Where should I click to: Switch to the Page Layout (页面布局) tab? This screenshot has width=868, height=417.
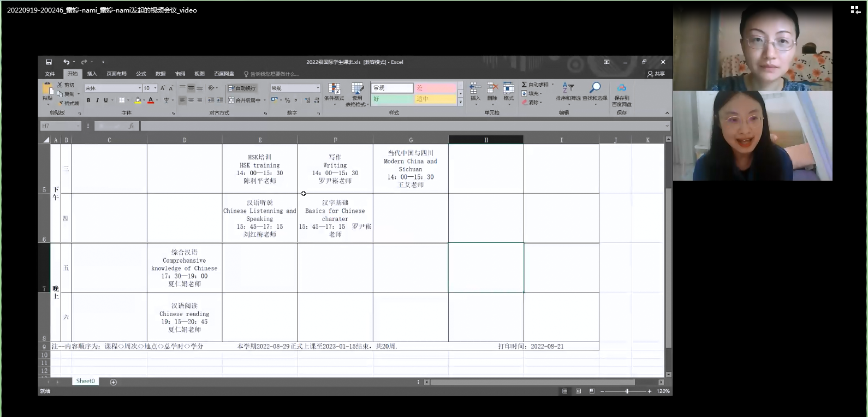(116, 74)
